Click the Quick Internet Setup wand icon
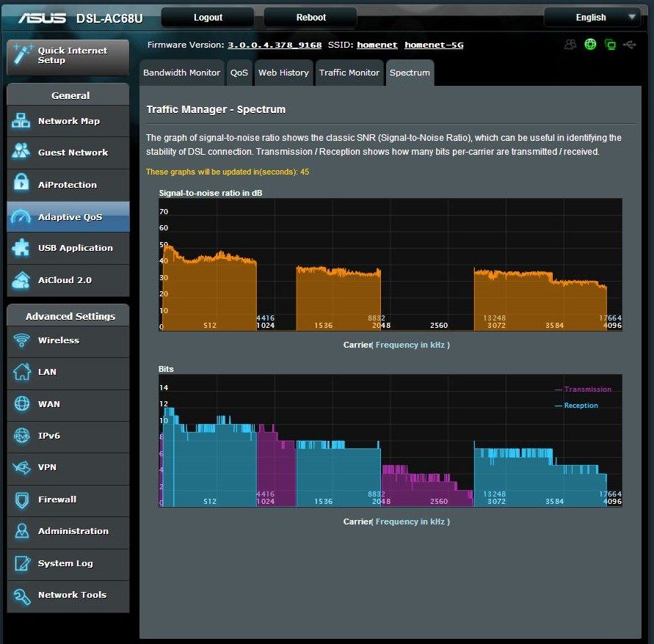The image size is (654, 644). point(21,54)
